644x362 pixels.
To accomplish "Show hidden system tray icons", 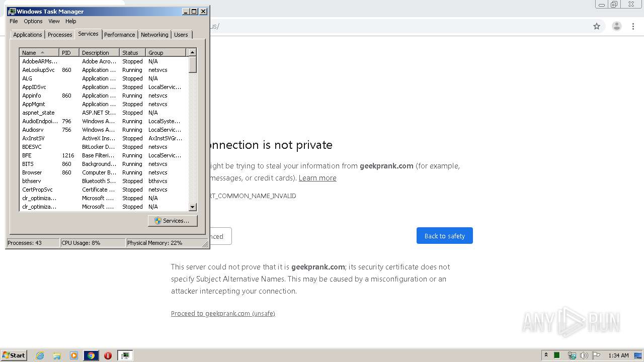I will (x=546, y=355).
